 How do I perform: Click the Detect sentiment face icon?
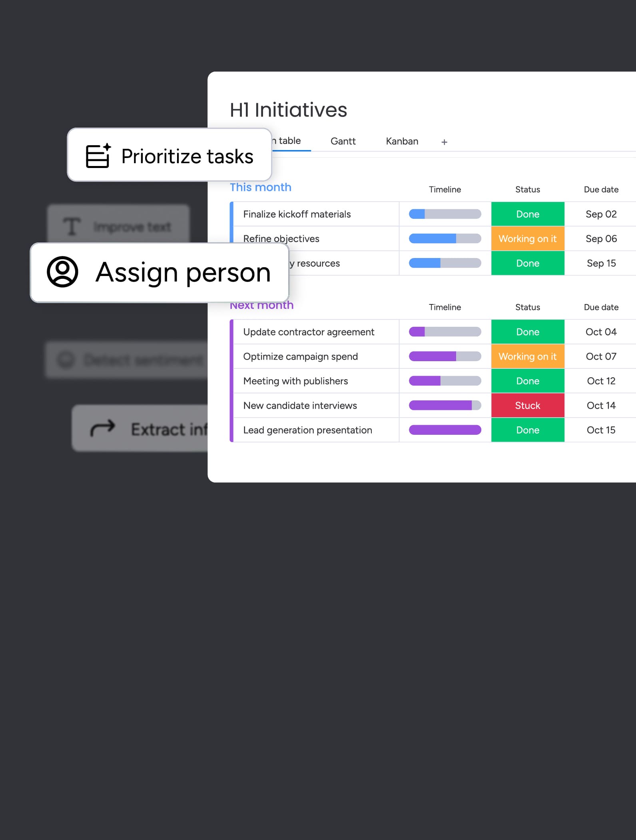pos(66,360)
